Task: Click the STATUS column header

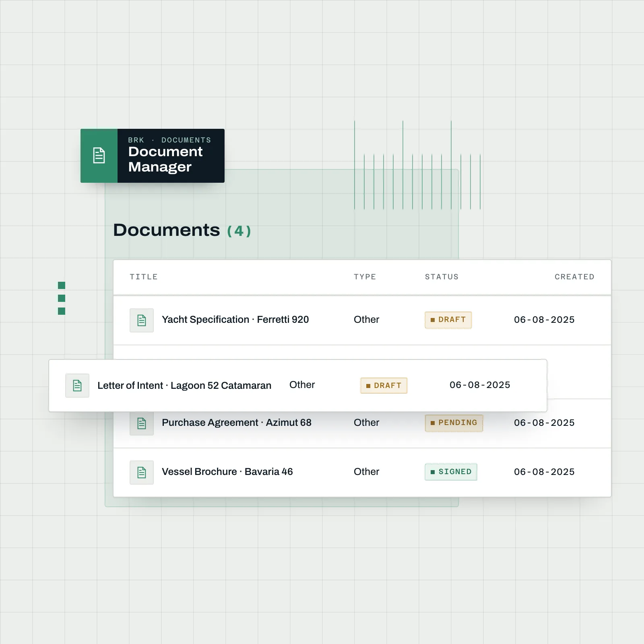Action: point(442,277)
